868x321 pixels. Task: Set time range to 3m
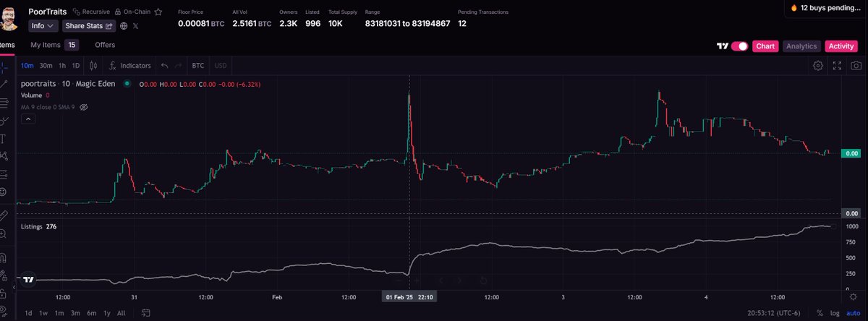(x=76, y=313)
